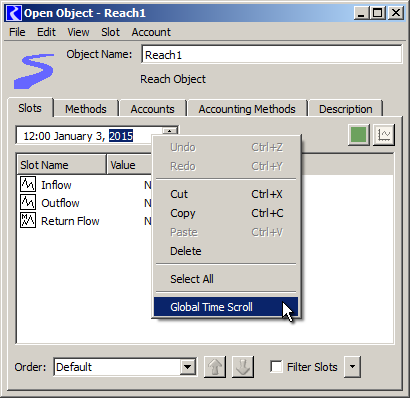
Task: Click the green square button
Action: pos(359,135)
